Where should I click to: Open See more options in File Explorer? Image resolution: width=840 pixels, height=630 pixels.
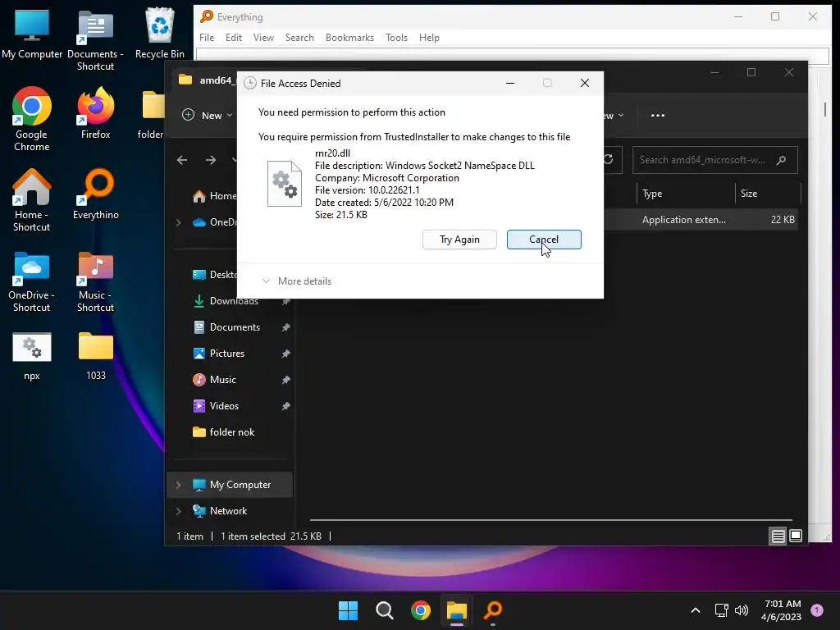[657, 115]
